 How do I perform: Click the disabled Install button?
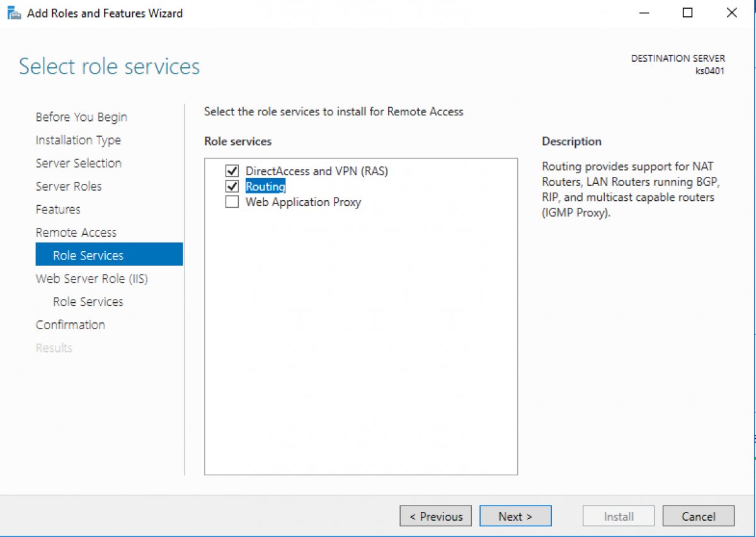pos(618,516)
